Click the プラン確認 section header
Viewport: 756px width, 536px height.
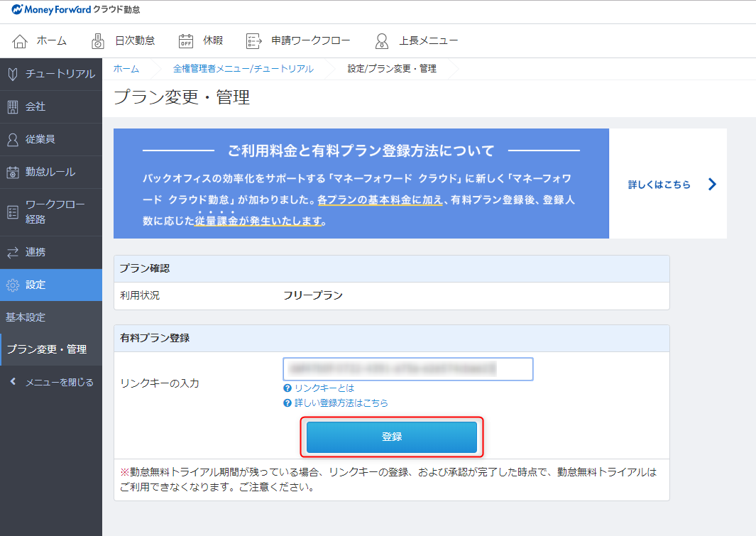pyautogui.click(x=392, y=268)
